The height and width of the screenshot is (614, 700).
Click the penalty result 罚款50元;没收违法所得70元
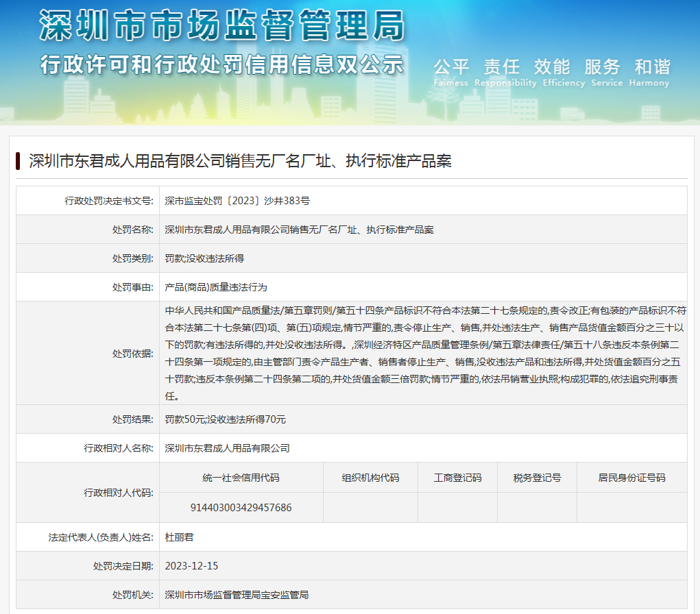pyautogui.click(x=225, y=419)
